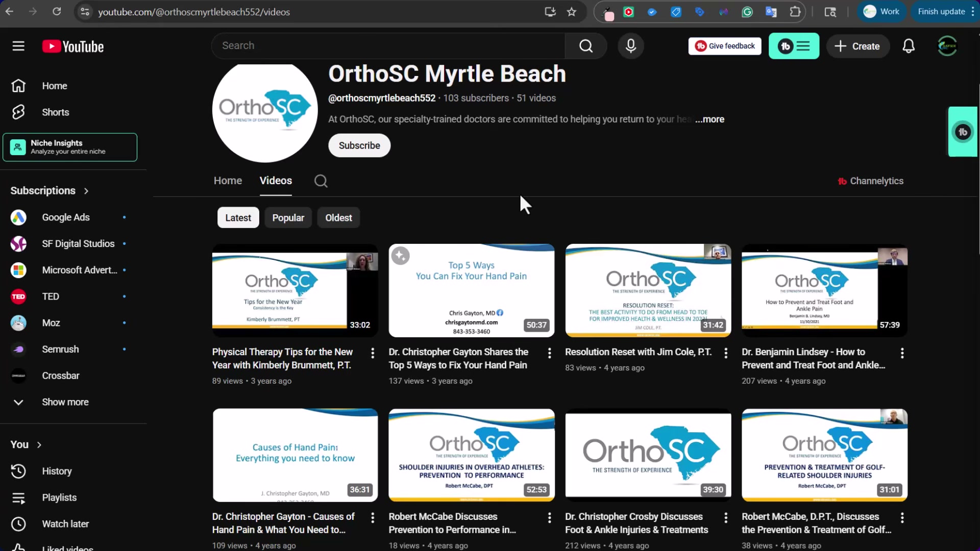
Task: Start voice search with microphone icon
Action: 631,46
